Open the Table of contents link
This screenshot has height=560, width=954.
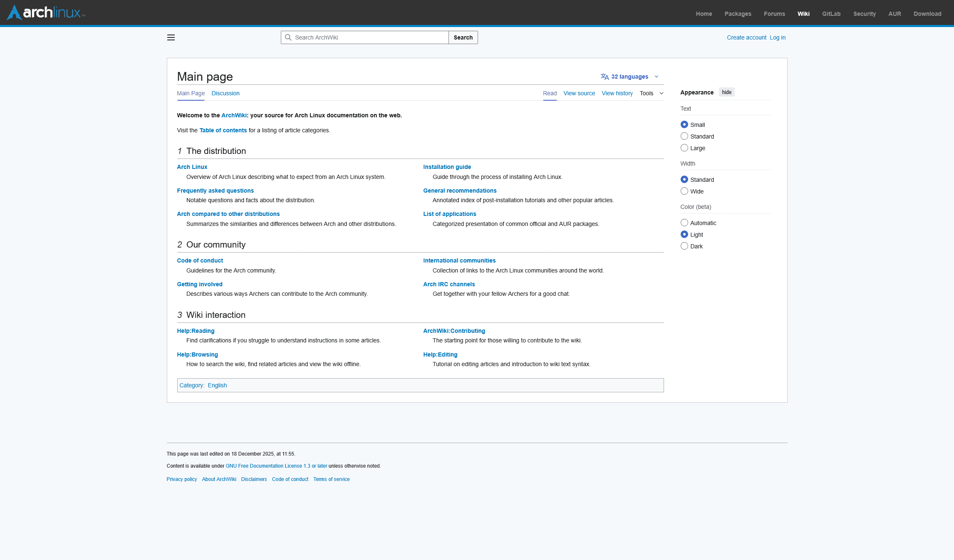(223, 130)
